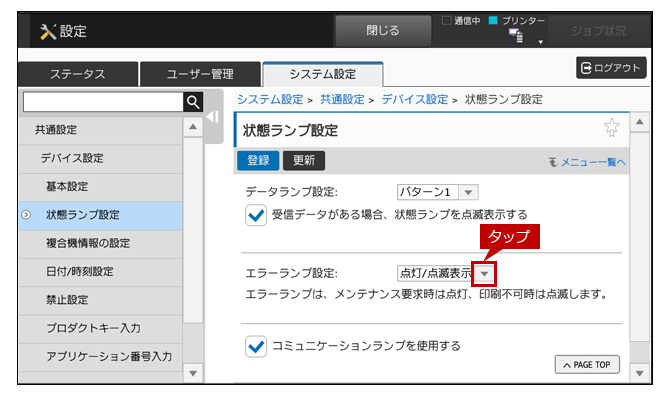The height and width of the screenshot is (396, 670).
Task: Open データランプ設定 パターン1 dropdown
Action: [438, 192]
